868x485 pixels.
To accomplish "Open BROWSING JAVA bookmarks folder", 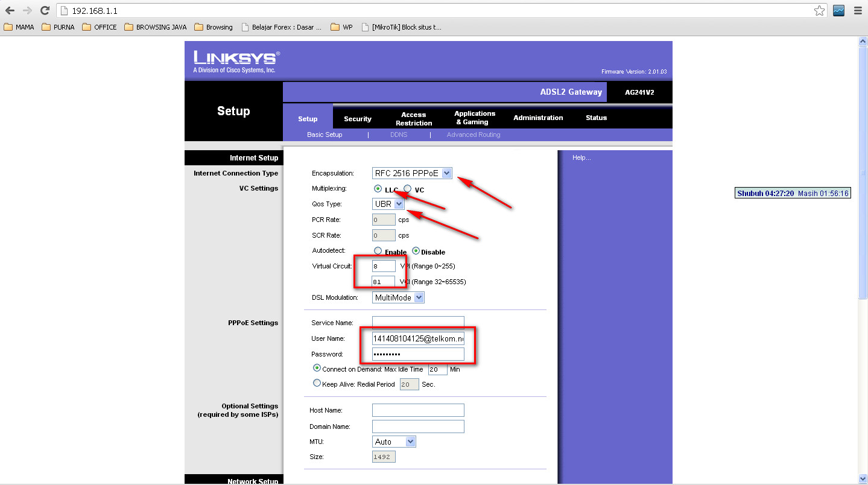I will pos(156,27).
